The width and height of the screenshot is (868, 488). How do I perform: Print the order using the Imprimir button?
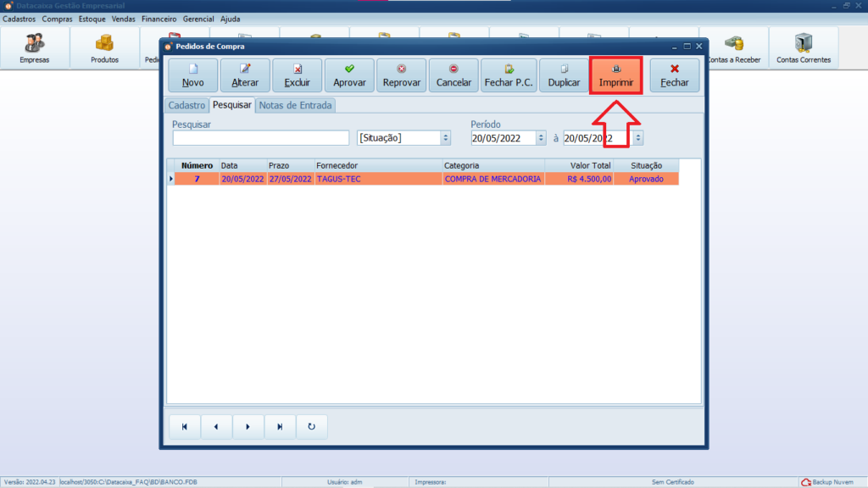pos(616,75)
